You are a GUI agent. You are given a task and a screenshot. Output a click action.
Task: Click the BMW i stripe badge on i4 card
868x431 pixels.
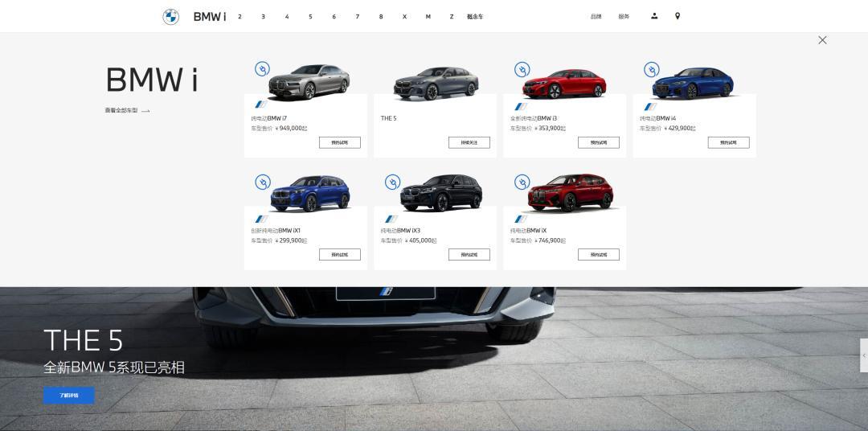650,106
